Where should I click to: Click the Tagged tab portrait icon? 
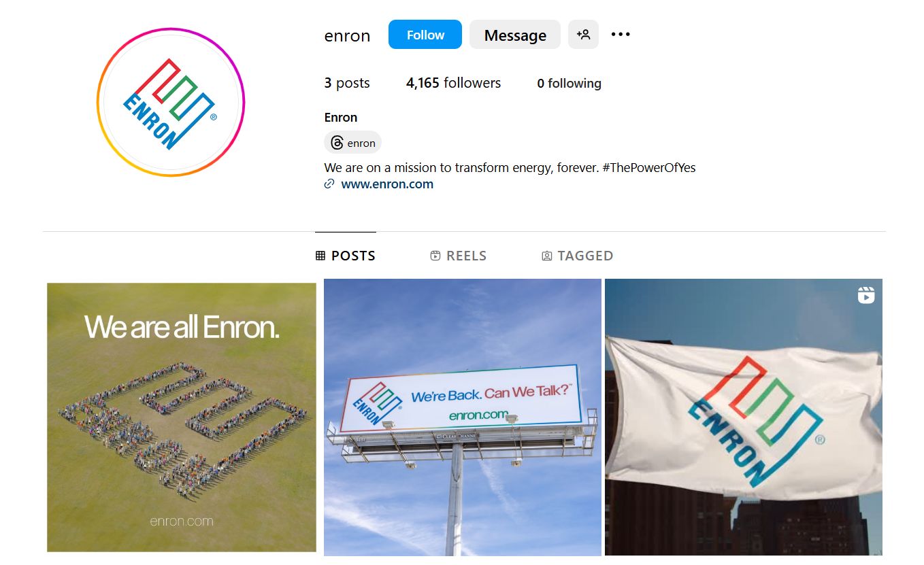point(546,256)
